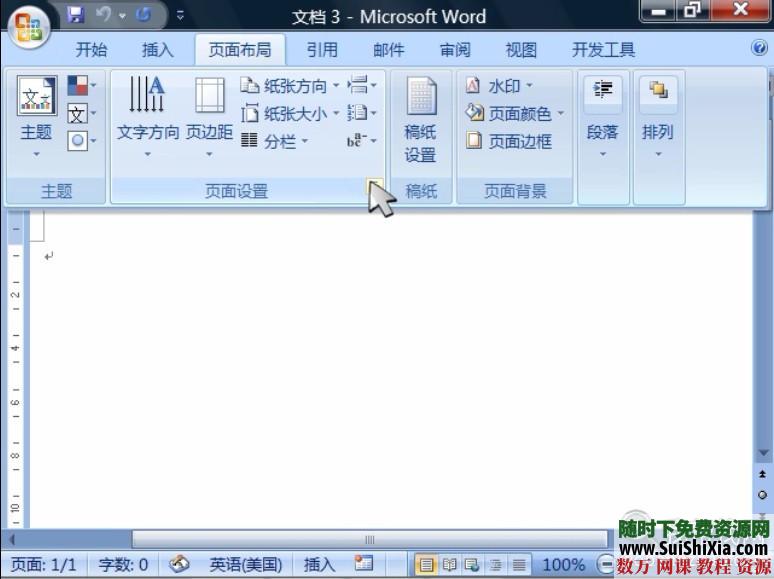Open the 视图 tab

point(521,50)
